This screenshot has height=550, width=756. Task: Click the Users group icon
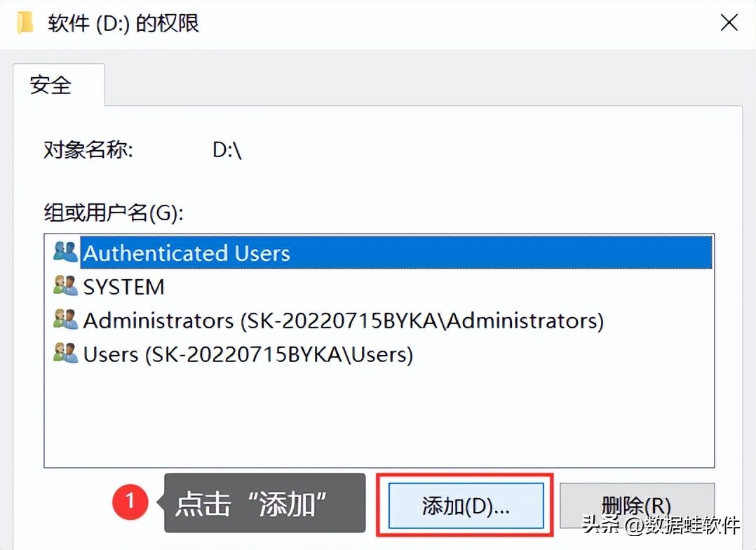65,354
